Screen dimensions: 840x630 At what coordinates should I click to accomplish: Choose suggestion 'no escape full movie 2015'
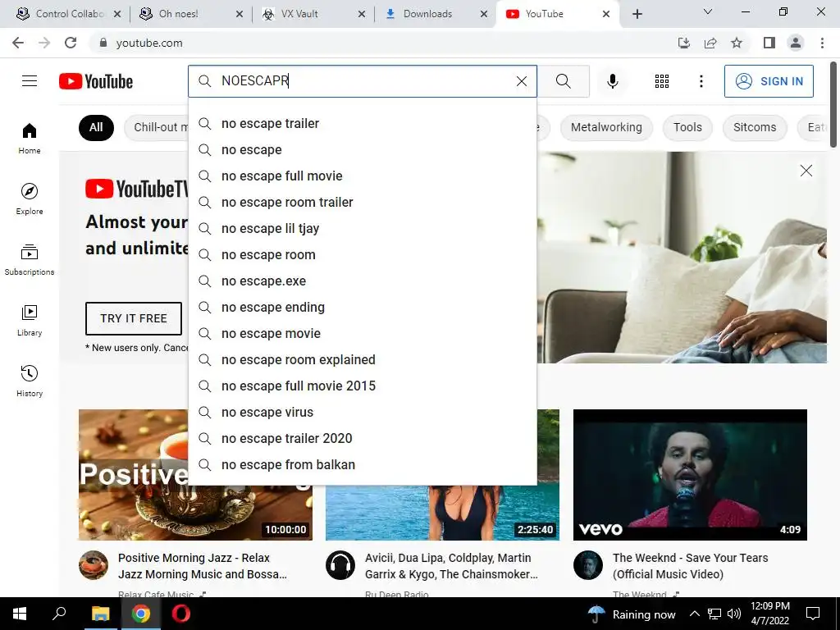click(362, 386)
